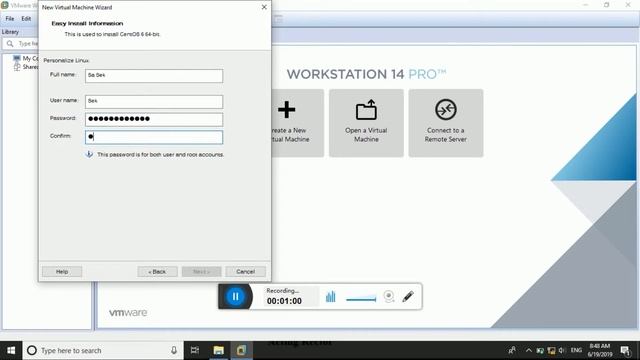Open the Edit menu in VMware

(26, 19)
